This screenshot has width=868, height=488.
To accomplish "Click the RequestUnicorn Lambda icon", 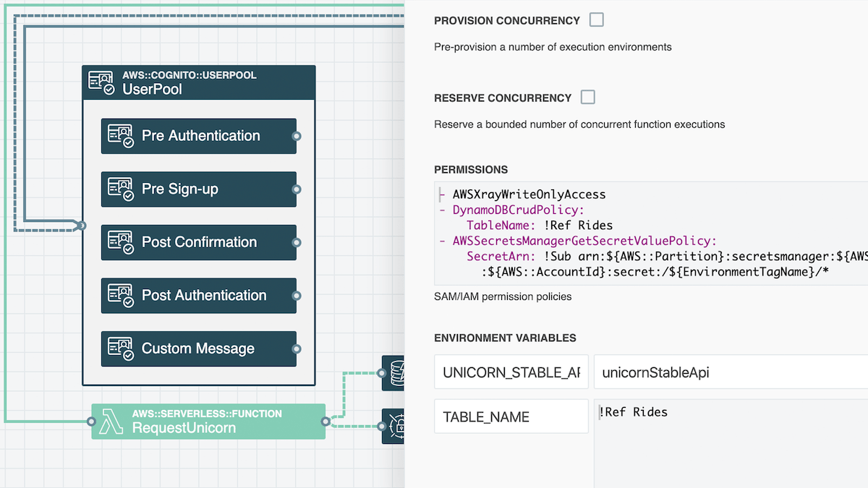I will pos(111,421).
